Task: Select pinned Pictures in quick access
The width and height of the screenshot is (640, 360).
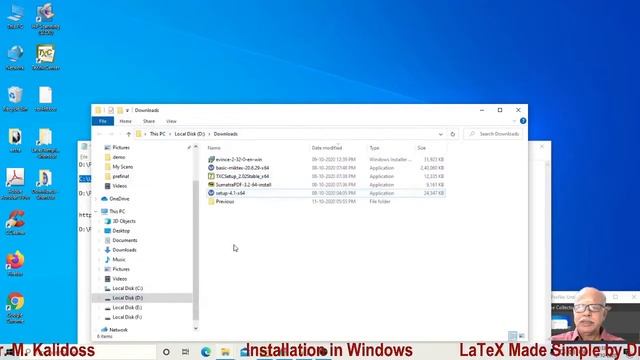Action: point(121,147)
